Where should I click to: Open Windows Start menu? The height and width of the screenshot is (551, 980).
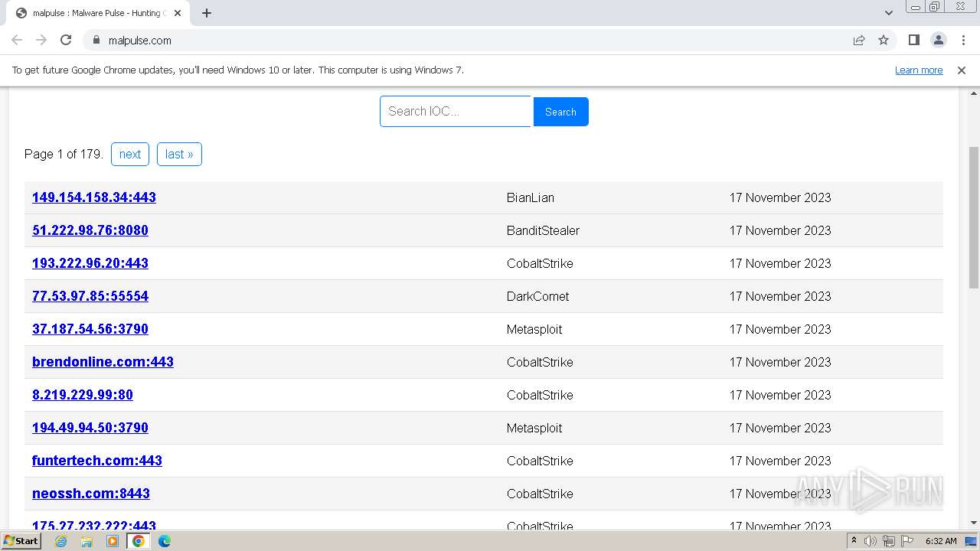click(21, 541)
